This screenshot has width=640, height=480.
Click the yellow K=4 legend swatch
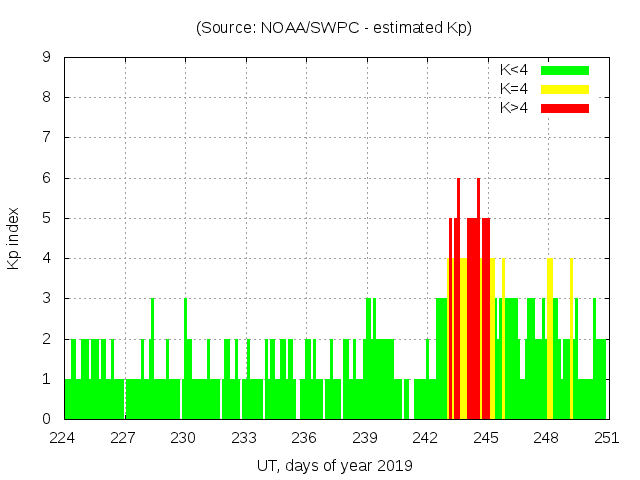point(565,89)
